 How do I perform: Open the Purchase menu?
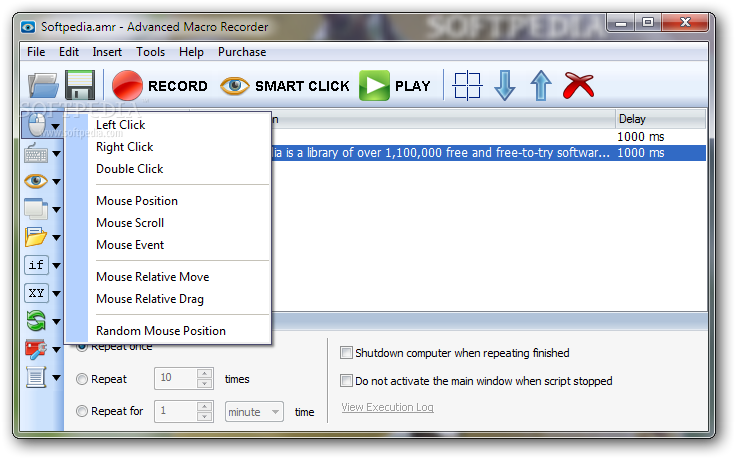coord(242,52)
